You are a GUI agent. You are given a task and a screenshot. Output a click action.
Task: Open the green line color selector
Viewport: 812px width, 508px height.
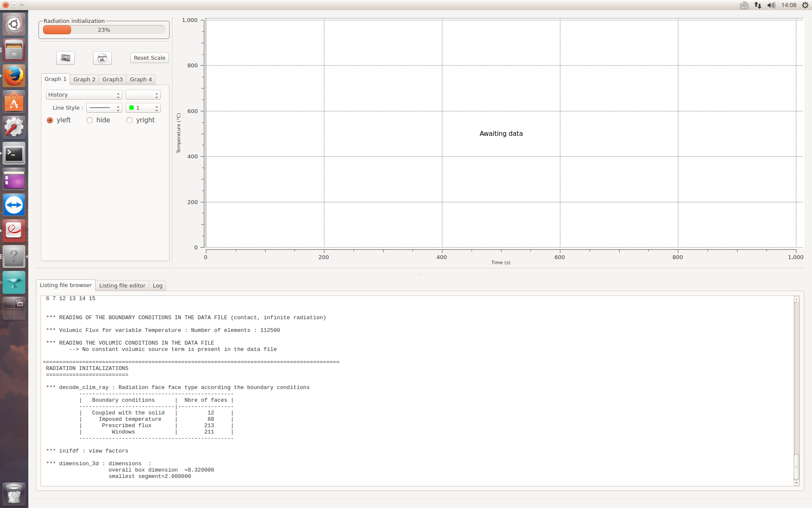click(x=143, y=108)
